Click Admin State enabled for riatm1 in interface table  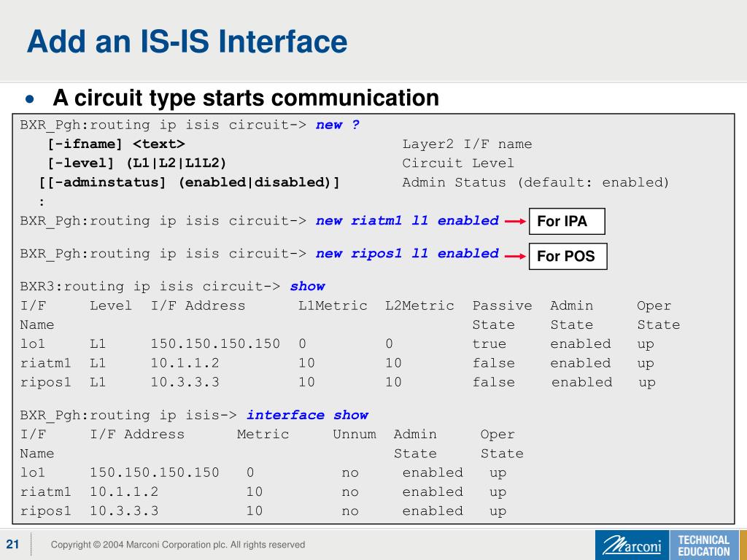point(433,491)
